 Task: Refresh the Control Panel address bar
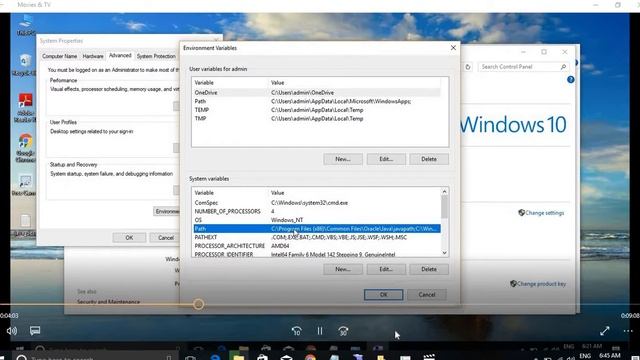click(x=468, y=67)
